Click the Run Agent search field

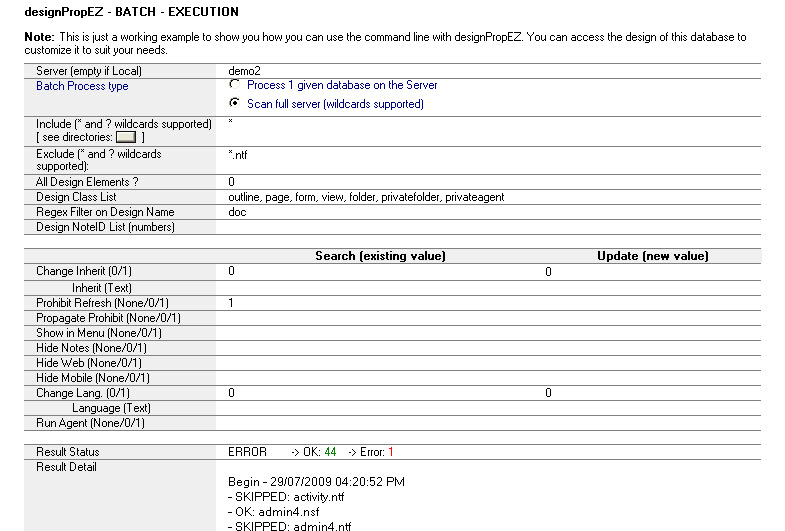[380, 423]
